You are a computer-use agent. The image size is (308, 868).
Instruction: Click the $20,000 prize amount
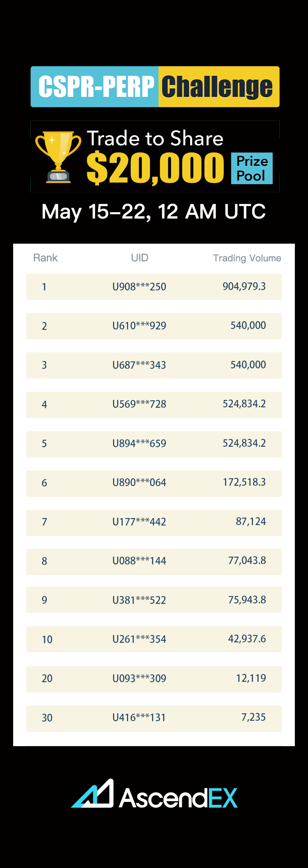tap(155, 168)
